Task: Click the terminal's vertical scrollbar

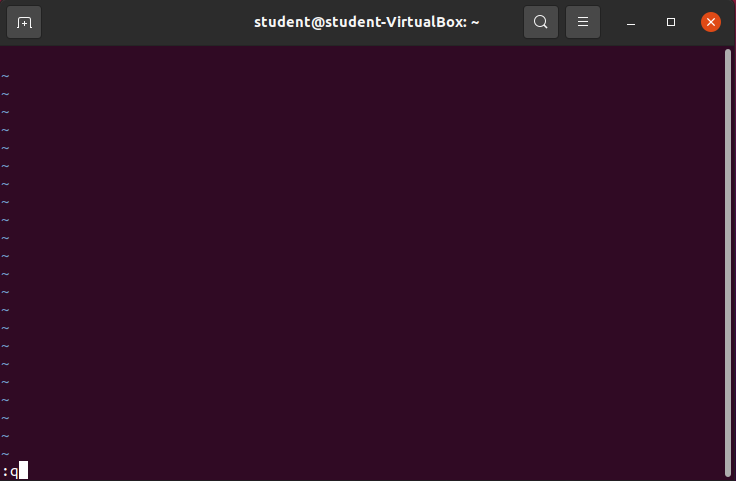Action: click(x=728, y=263)
